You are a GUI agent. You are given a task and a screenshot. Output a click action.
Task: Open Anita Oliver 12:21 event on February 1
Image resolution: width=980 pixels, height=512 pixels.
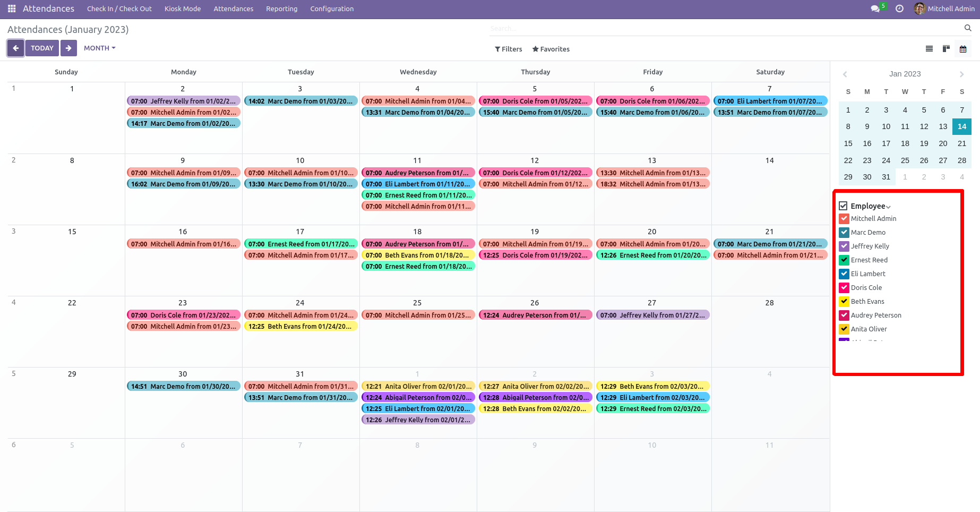coord(418,386)
